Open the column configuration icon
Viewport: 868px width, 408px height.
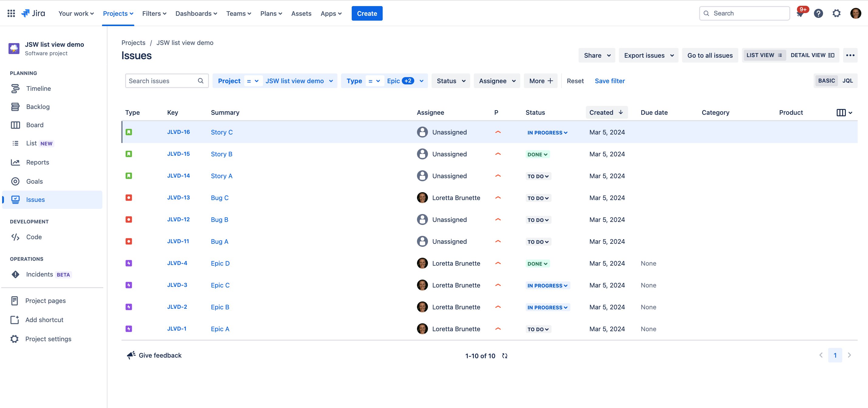[x=844, y=113]
